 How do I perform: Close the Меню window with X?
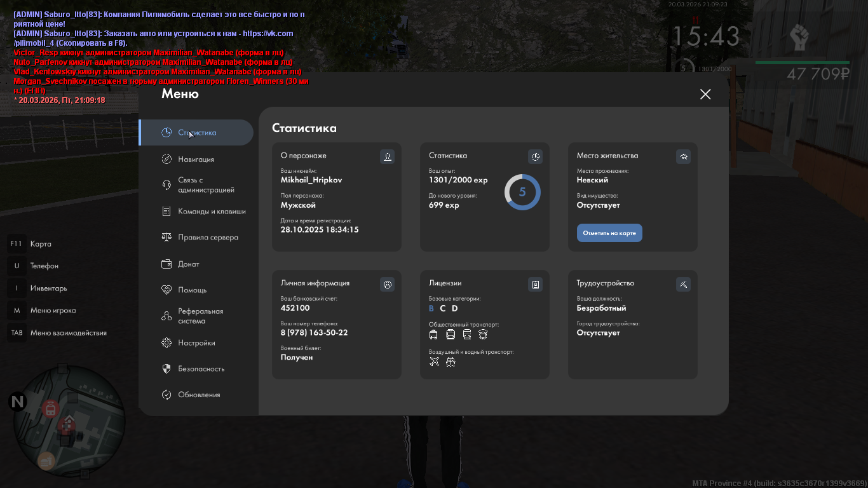(705, 94)
